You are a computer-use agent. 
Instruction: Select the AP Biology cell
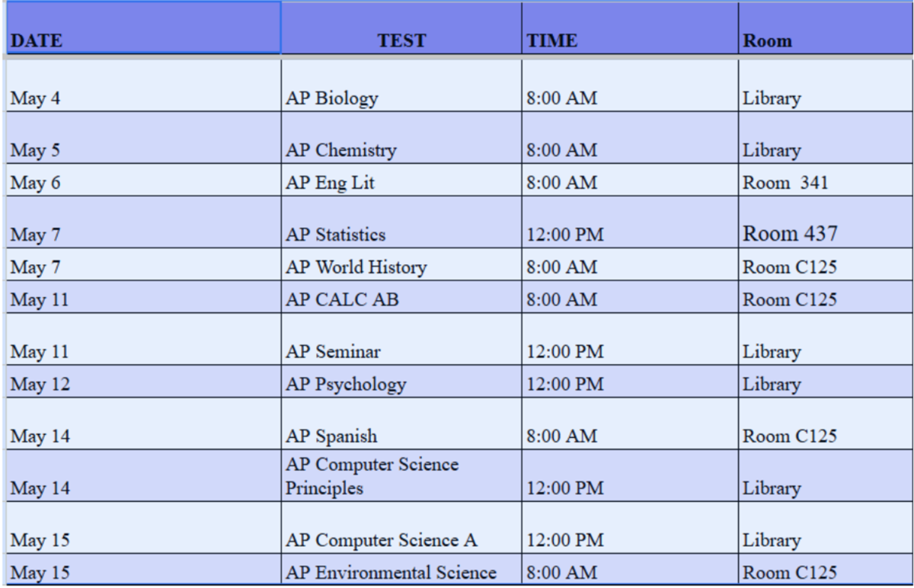tap(401, 85)
